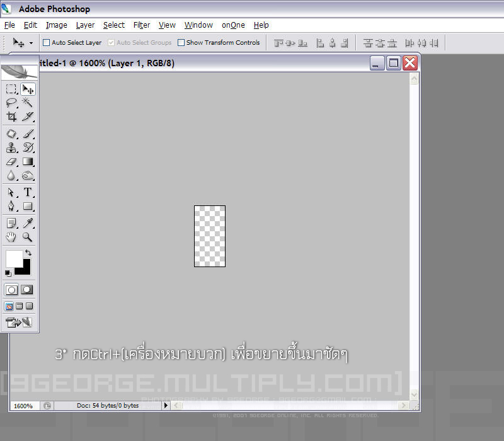Open the tool preset picker dropdown arrow

(x=31, y=43)
